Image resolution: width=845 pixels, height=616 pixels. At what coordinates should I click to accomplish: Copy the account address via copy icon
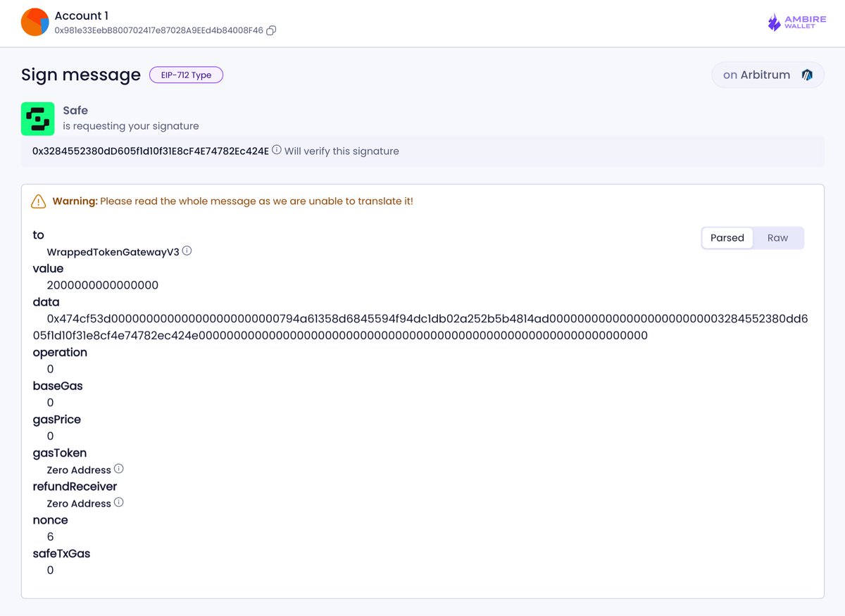271,31
